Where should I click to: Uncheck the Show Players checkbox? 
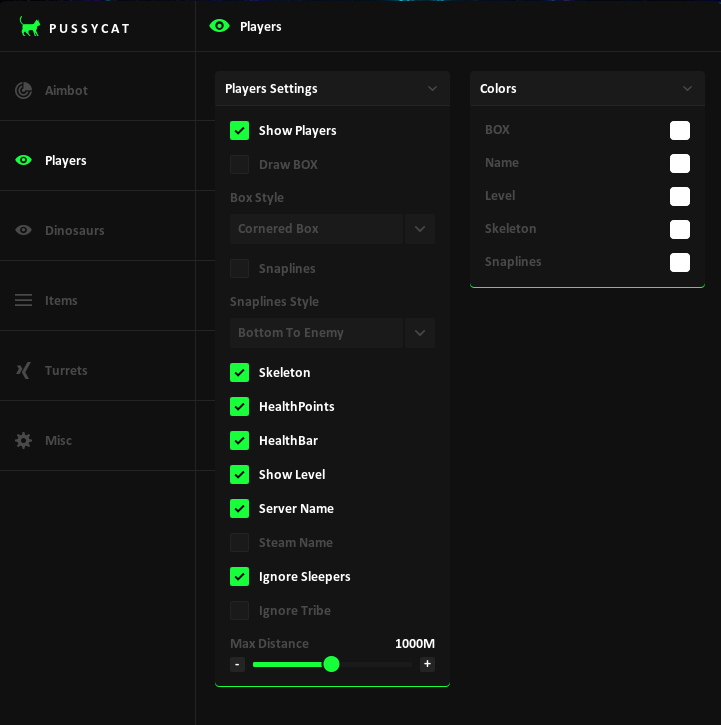[239, 131]
